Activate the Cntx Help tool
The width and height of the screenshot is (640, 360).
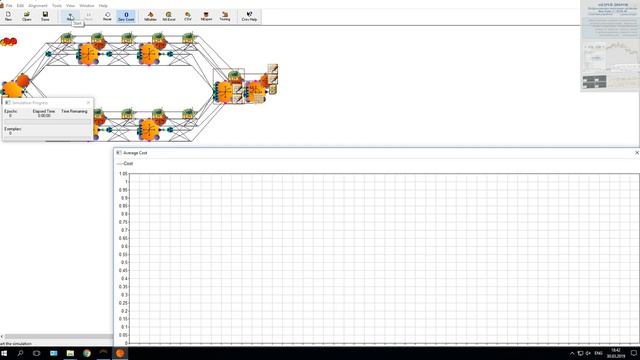pyautogui.click(x=249, y=16)
